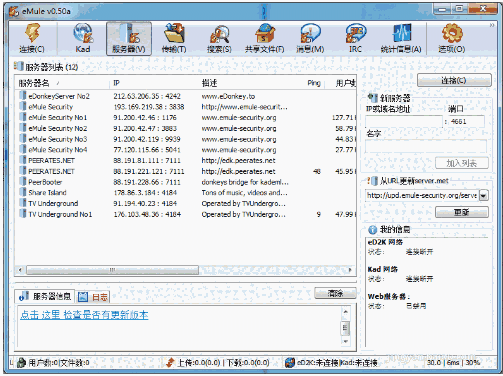503x376 pixels.
Task: Click the donkeys bridge for kademl description
Action: (245, 182)
